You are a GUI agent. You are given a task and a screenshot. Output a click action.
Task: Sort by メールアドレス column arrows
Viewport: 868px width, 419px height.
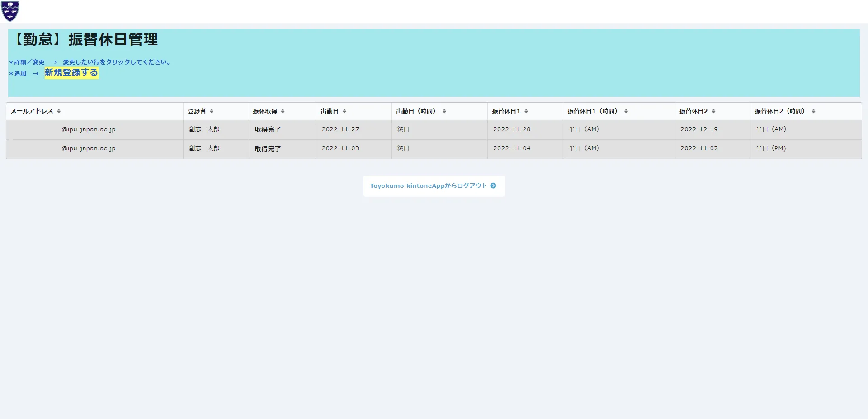59,111
